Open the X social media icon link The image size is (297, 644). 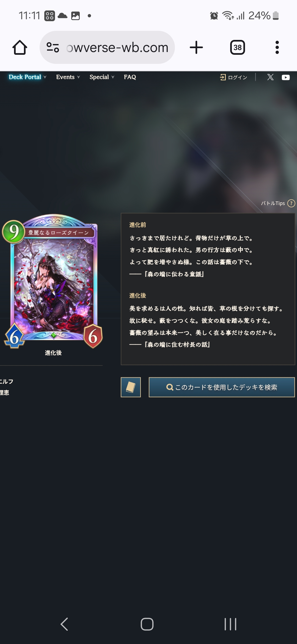(x=270, y=77)
